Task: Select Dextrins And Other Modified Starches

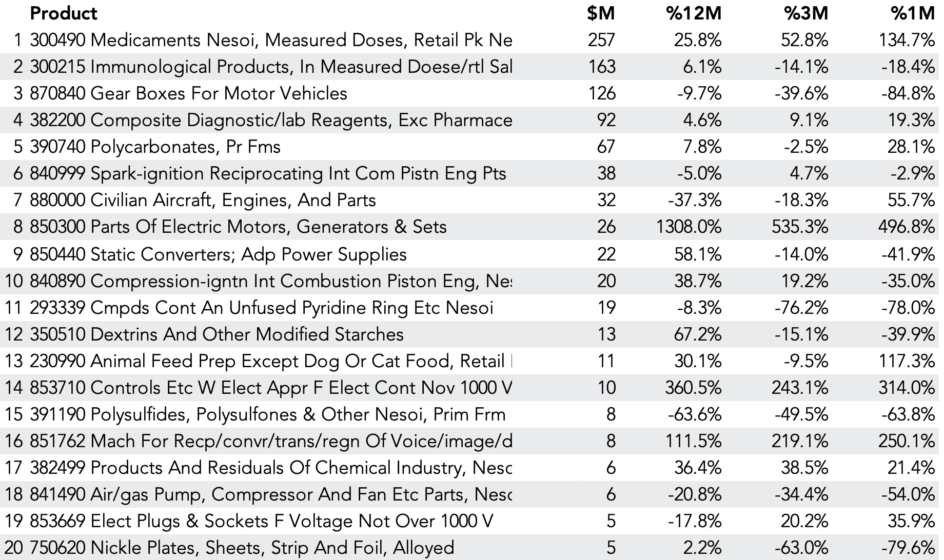Action: [217, 334]
